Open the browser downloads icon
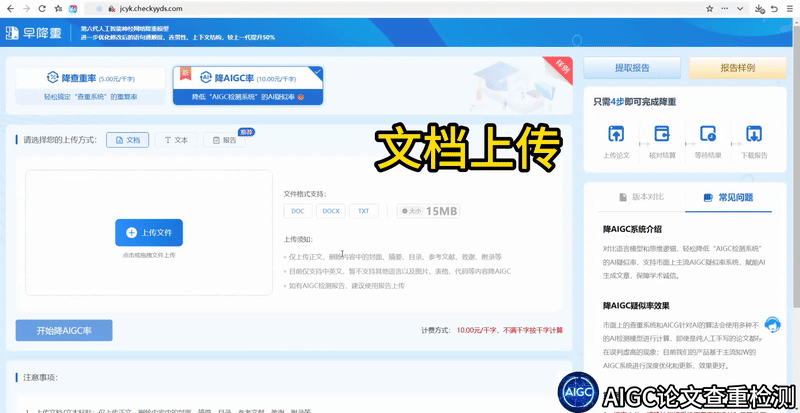The height and width of the screenshot is (413, 800). tap(759, 9)
